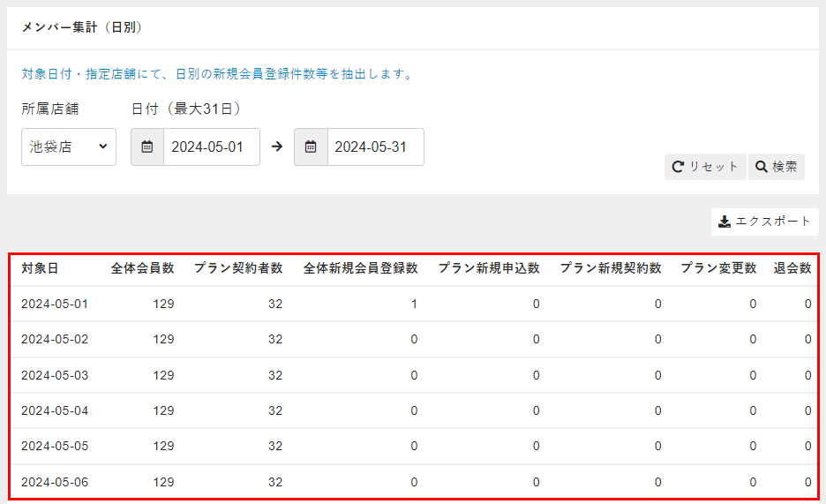This screenshot has width=826, height=504.
Task: Click the 全体新規会員登録数 column header
Action: [x=360, y=268]
